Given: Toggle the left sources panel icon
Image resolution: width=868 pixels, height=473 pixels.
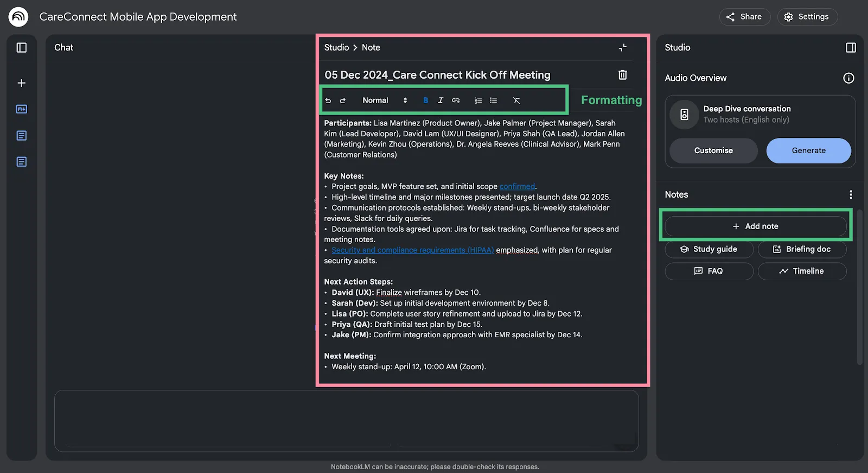Looking at the screenshot, I should [22, 48].
